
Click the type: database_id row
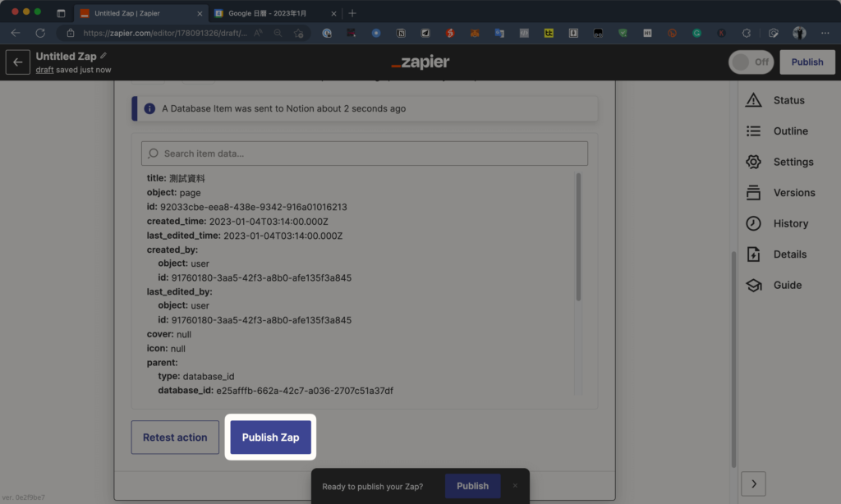[x=195, y=377]
